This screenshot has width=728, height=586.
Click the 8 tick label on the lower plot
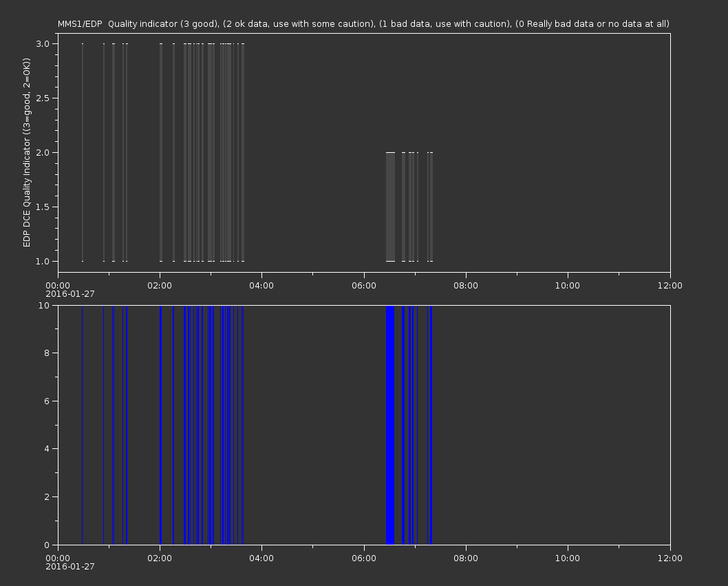tap(47, 353)
